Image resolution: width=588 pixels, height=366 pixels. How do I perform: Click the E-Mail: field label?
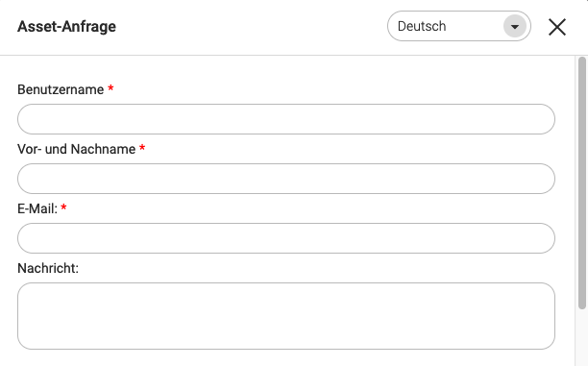(x=37, y=208)
